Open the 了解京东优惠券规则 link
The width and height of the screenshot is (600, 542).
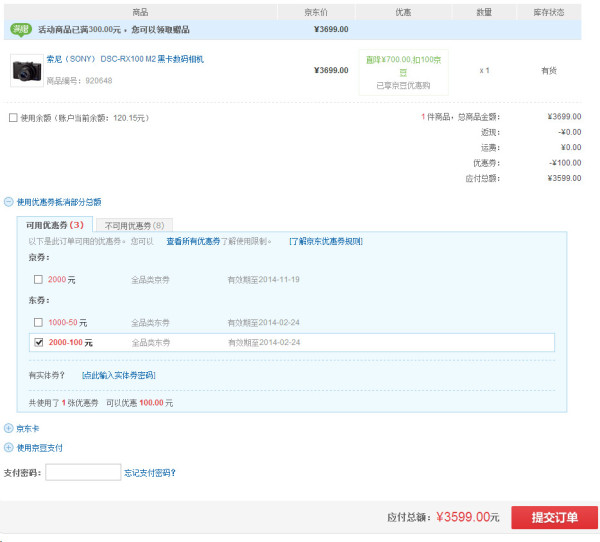click(326, 242)
